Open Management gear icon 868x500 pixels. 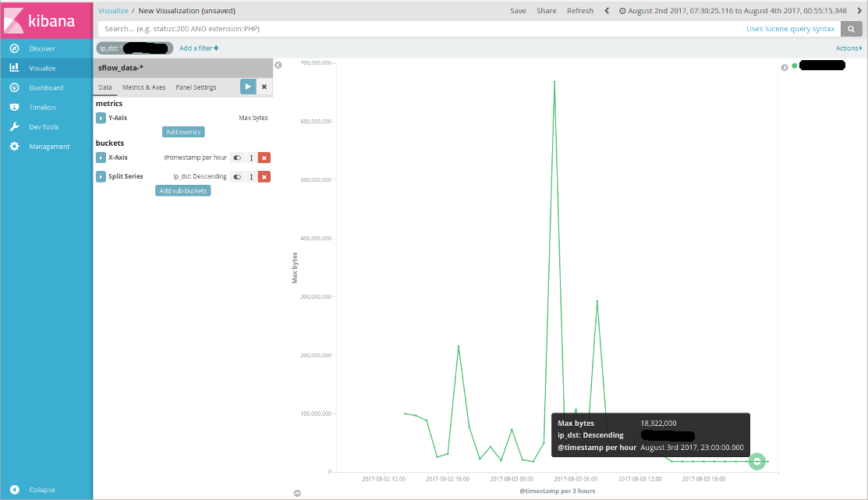click(14, 146)
